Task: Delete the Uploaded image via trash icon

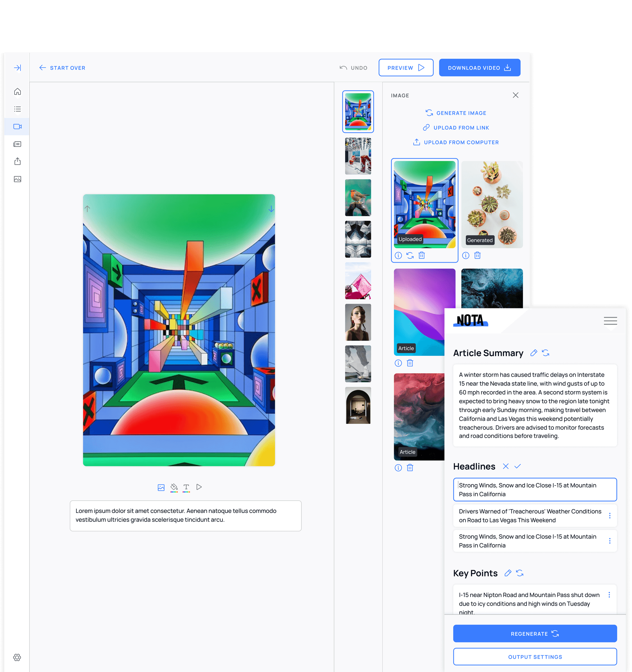Action: [422, 255]
